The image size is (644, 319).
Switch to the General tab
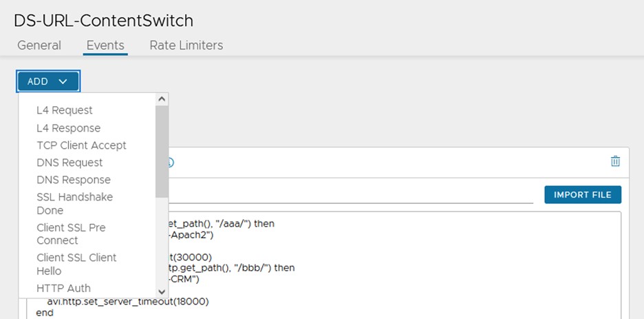pos(39,45)
